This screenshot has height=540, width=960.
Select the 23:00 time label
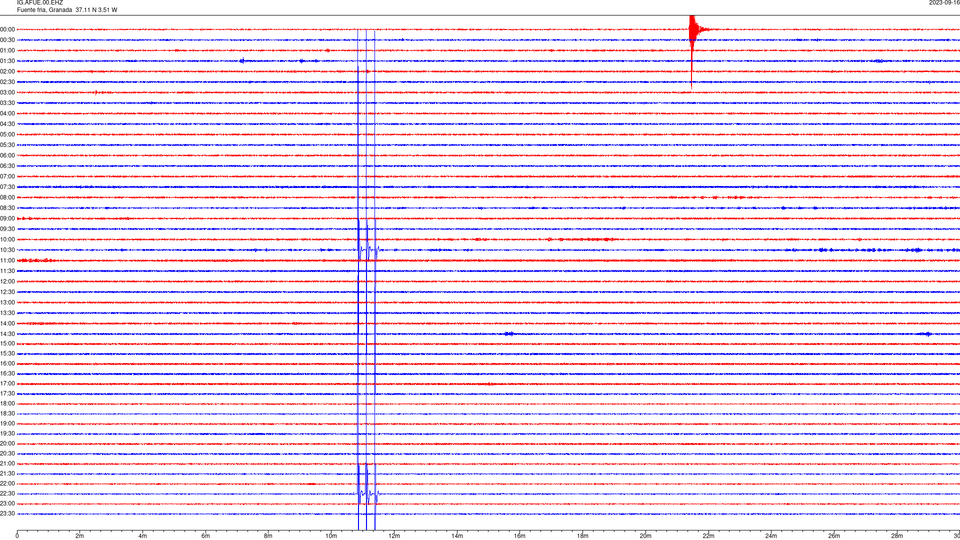tap(7, 504)
